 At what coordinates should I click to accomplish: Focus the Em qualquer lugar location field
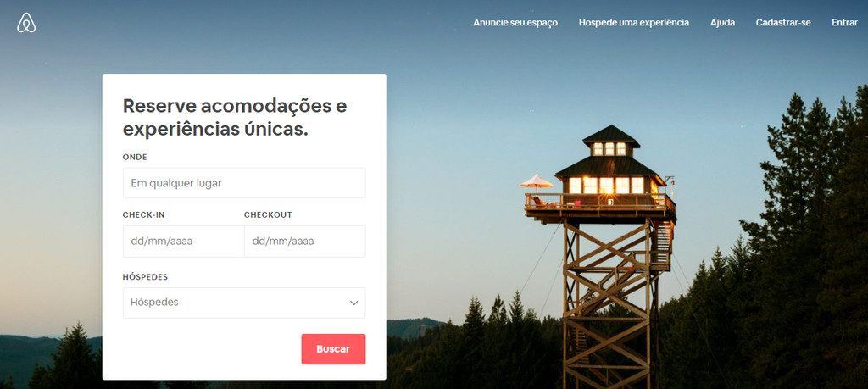[244, 182]
